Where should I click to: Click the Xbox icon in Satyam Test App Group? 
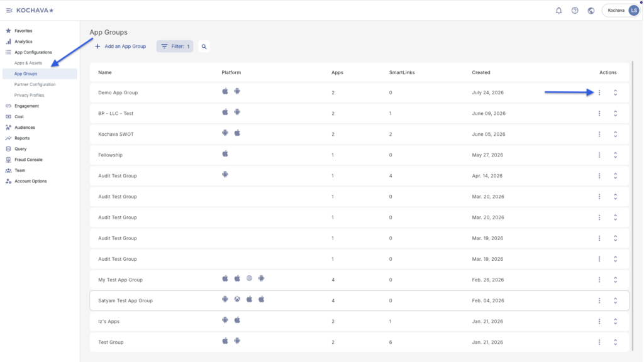click(237, 299)
